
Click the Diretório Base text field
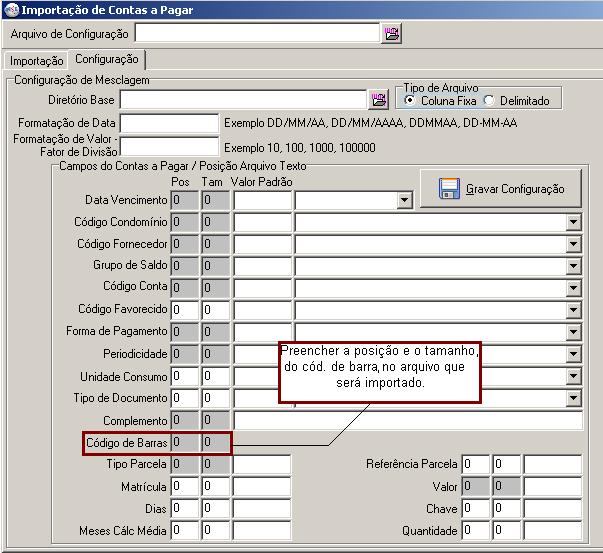243,100
